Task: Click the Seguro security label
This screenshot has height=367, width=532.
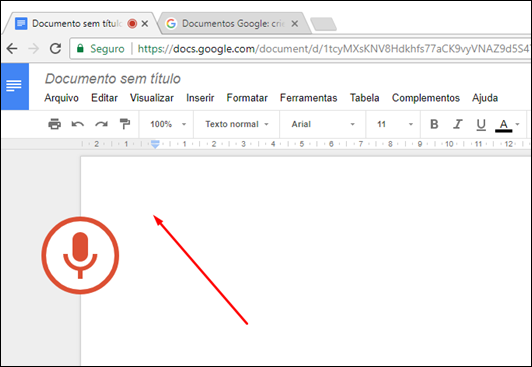Action: (107, 49)
